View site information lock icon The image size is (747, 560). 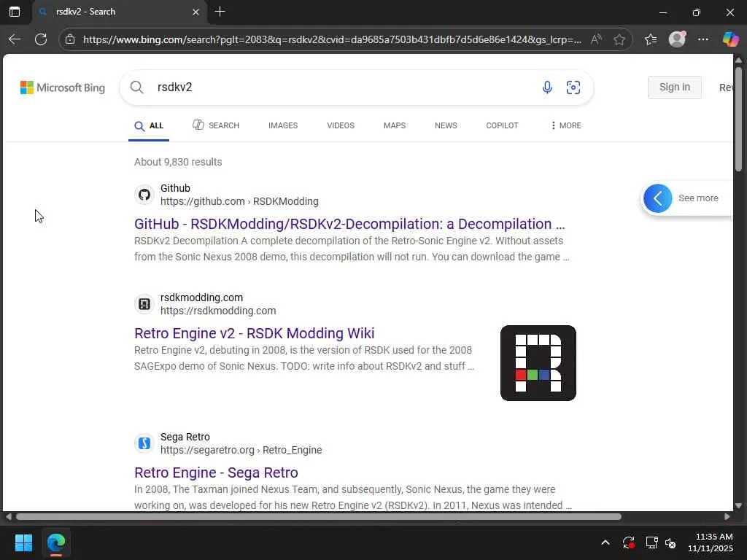[70, 39]
